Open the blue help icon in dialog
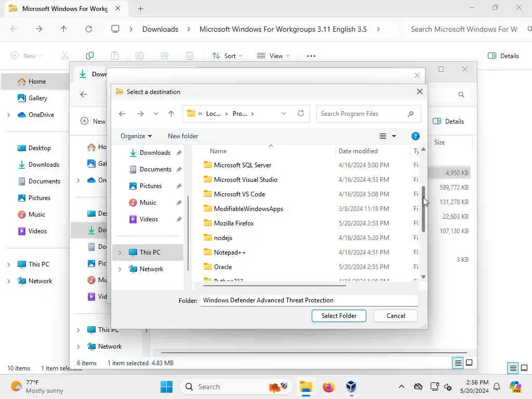 point(415,136)
